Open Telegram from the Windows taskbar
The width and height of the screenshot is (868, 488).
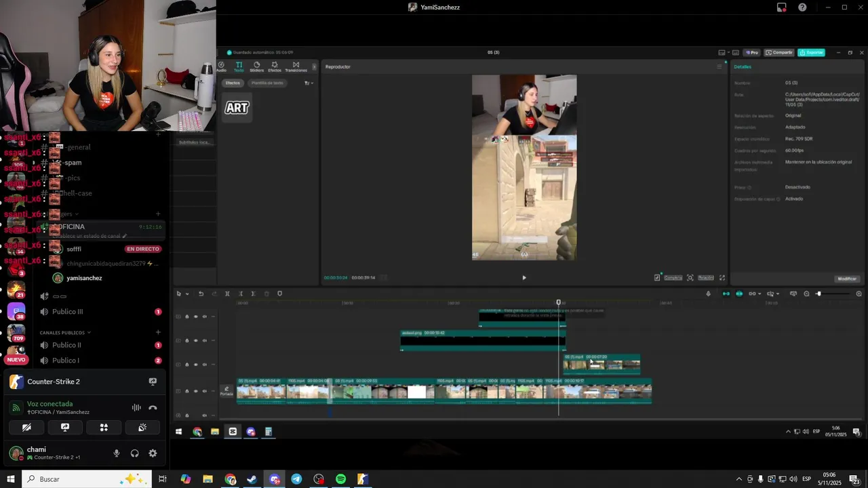coord(296,479)
